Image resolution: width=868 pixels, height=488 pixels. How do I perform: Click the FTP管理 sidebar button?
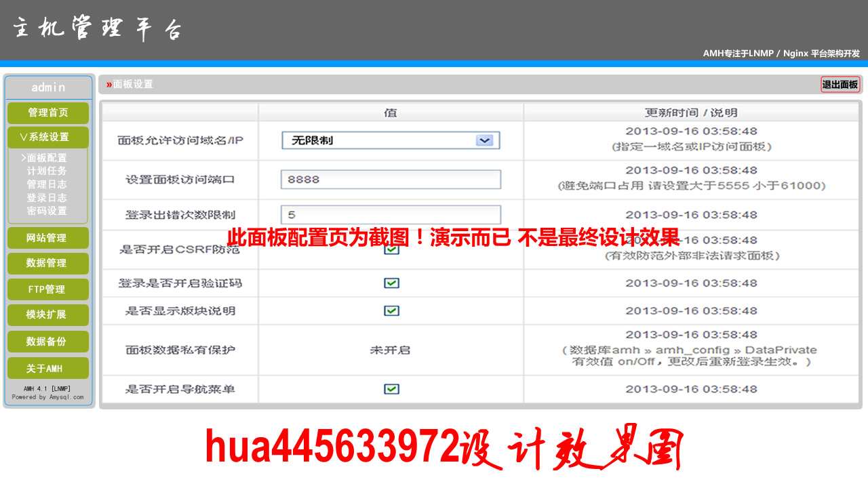pos(47,289)
